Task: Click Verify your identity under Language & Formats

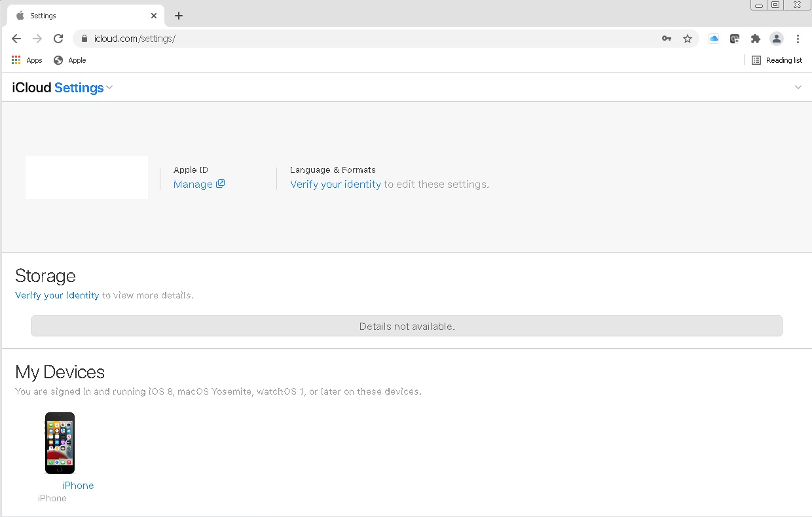Action: tap(335, 185)
